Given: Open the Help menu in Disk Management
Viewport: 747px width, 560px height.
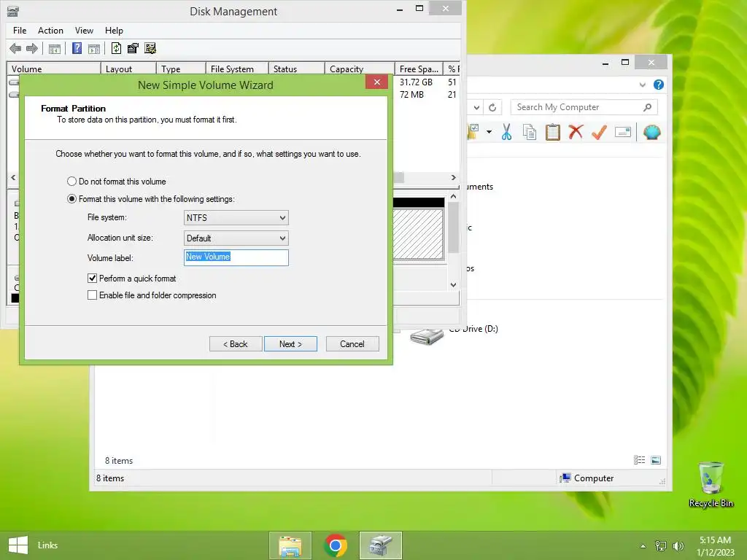Looking at the screenshot, I should 114,31.
